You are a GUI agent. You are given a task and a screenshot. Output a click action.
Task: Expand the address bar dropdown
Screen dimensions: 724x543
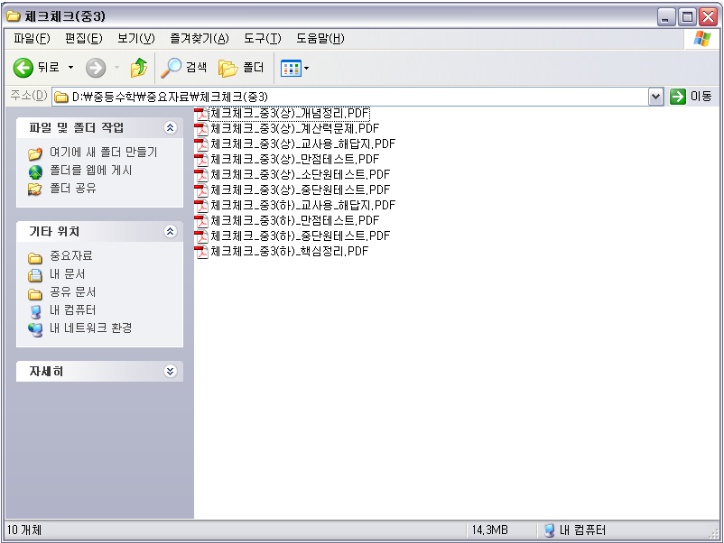point(656,97)
